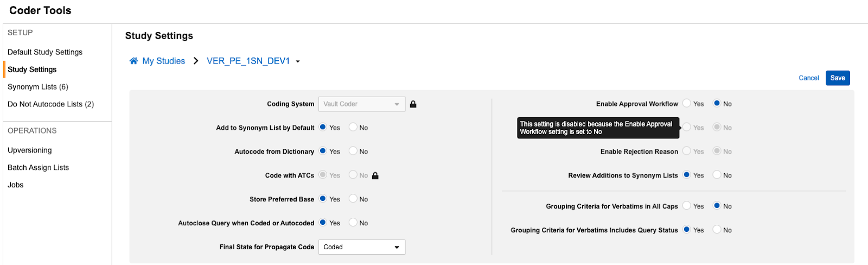Click the Save button
868x265 pixels.
pos(838,78)
